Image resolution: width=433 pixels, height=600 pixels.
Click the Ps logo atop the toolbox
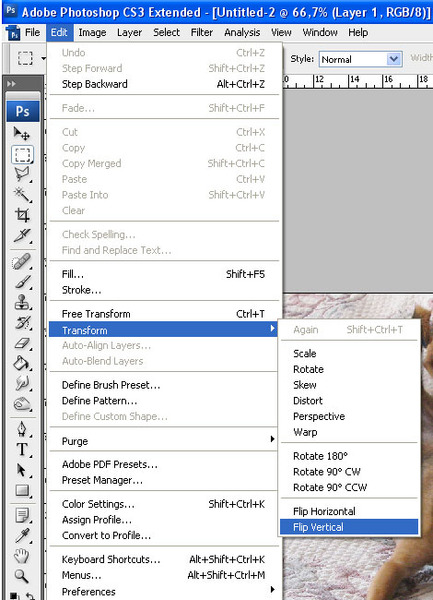pos(23,111)
